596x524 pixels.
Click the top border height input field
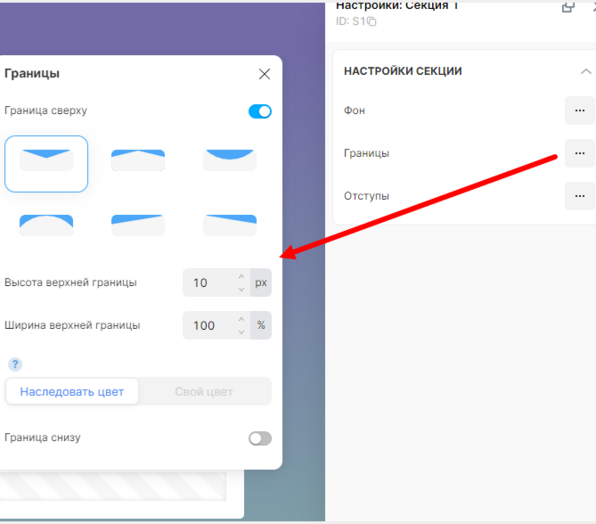click(216, 283)
